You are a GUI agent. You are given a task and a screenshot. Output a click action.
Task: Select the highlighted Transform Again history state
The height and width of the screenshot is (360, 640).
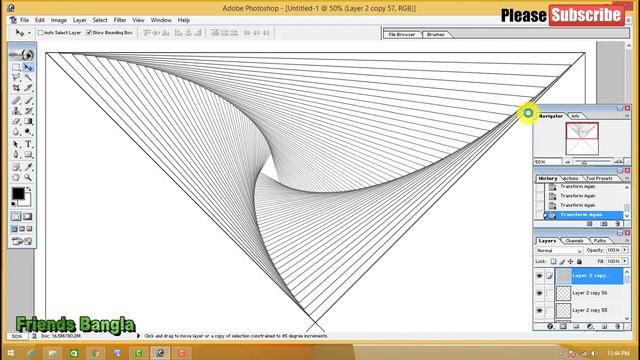584,215
